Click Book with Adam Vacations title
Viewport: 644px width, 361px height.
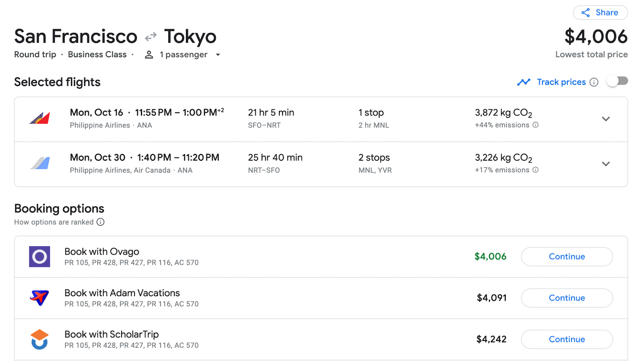click(122, 293)
